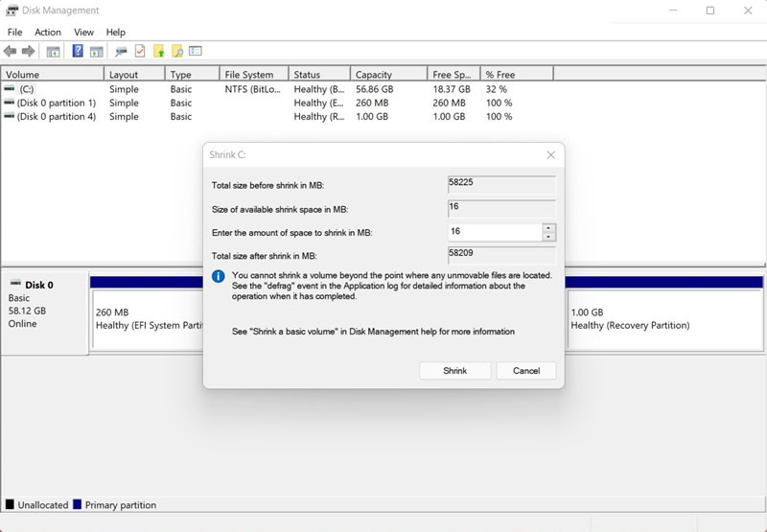Sort by the Capacity column header

389,75
